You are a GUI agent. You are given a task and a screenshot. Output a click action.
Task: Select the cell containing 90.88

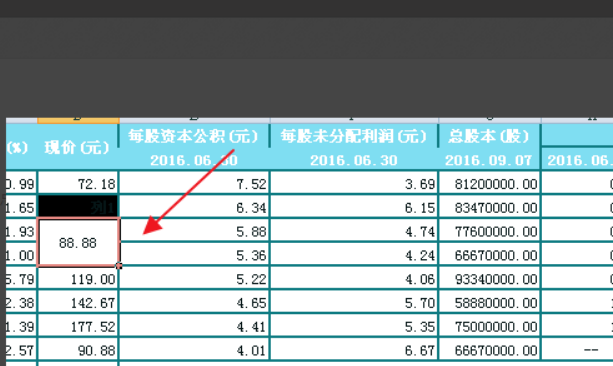coord(78,350)
